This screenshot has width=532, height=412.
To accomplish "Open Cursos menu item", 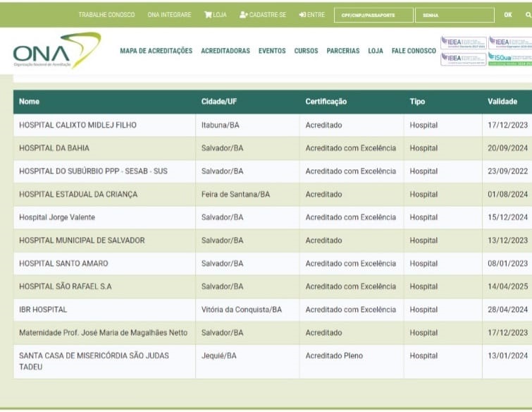I will (306, 51).
